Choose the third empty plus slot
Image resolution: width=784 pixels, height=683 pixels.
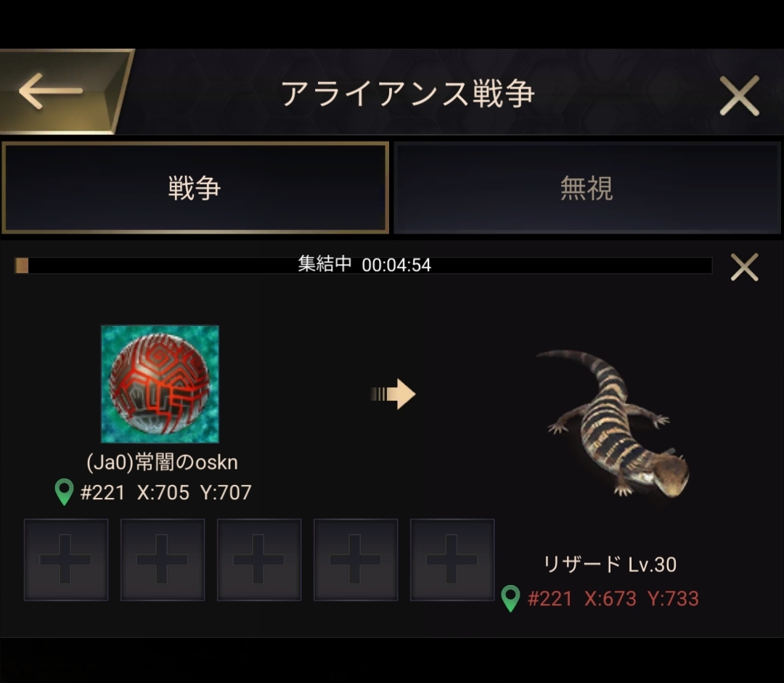tap(259, 560)
